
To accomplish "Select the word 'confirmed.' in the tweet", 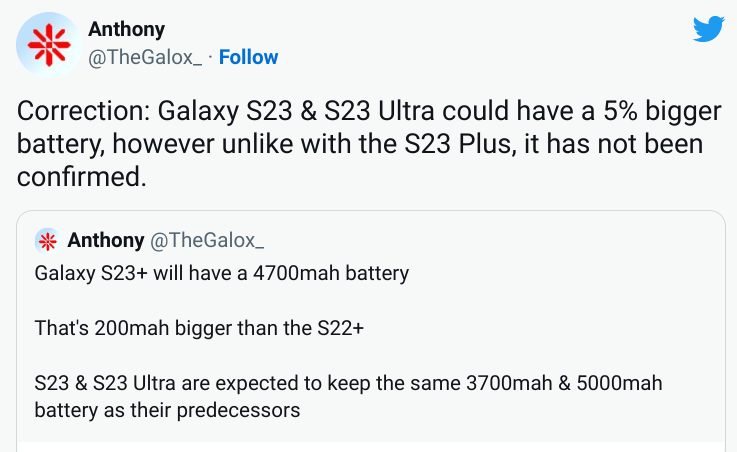I will (x=82, y=177).
